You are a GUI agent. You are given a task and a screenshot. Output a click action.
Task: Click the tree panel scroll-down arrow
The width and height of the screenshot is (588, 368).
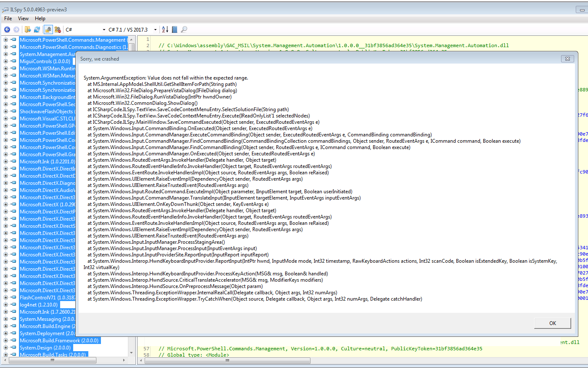pos(131,353)
